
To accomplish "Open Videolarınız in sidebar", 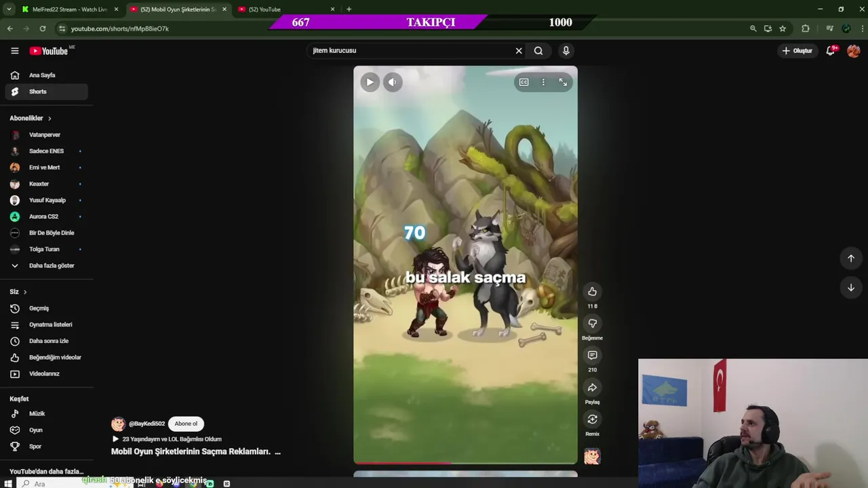I will pos(46,373).
